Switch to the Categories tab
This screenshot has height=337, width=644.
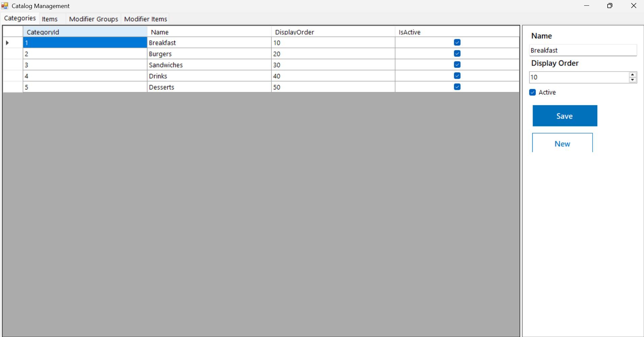(19, 18)
